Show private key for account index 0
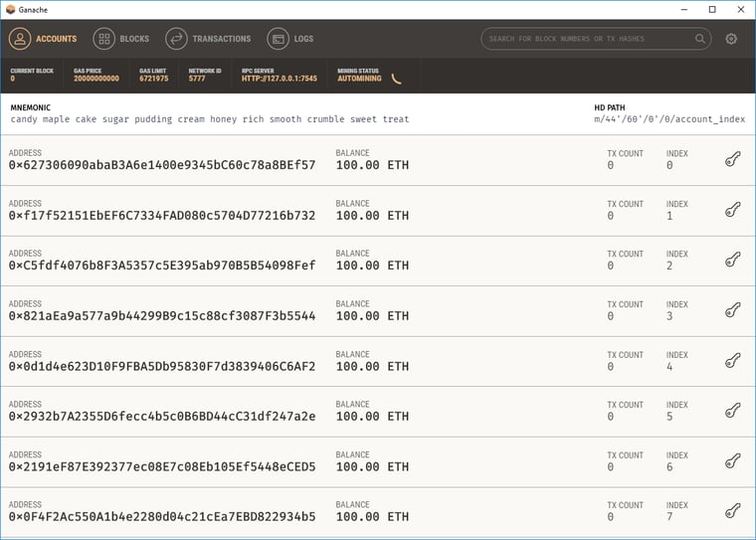756x540 pixels. (732, 159)
